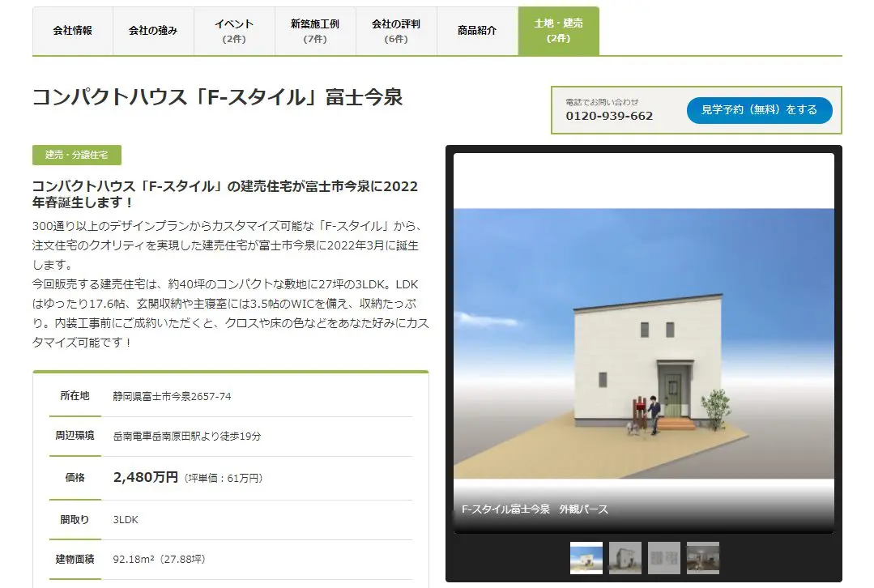Select the first thumbnail with blue sky exterior

point(586,558)
